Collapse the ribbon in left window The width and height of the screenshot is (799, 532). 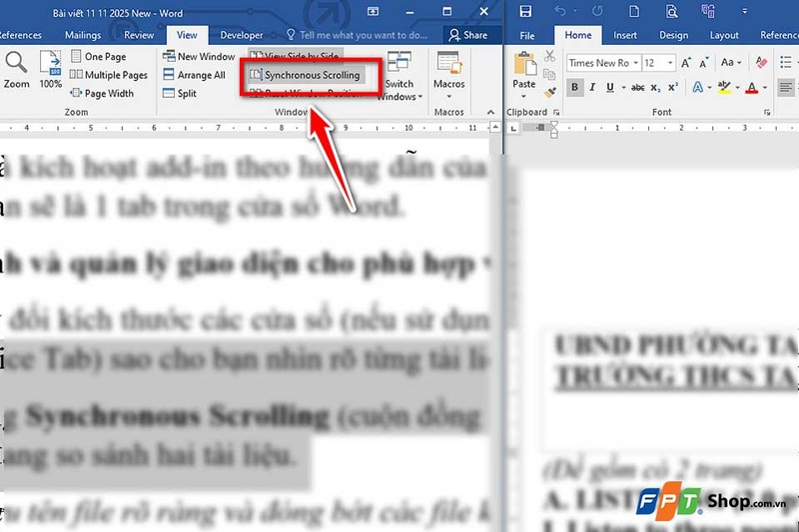click(x=490, y=112)
